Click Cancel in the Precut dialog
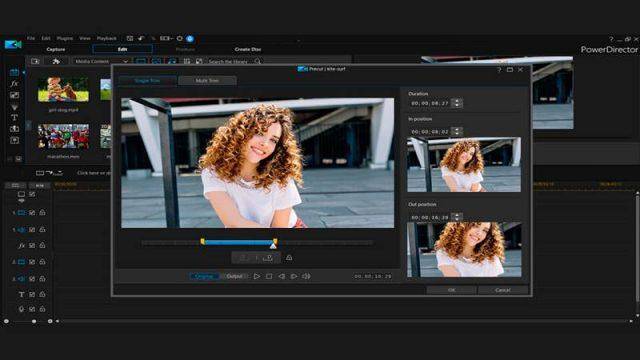Image resolution: width=640 pixels, height=360 pixels. pyautogui.click(x=503, y=290)
